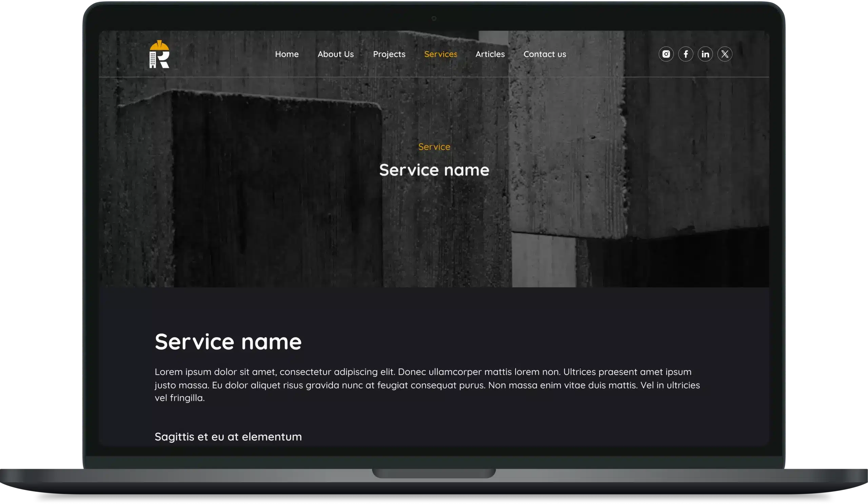Open the LinkedIn social icon
The width and height of the screenshot is (868, 504).
click(705, 54)
